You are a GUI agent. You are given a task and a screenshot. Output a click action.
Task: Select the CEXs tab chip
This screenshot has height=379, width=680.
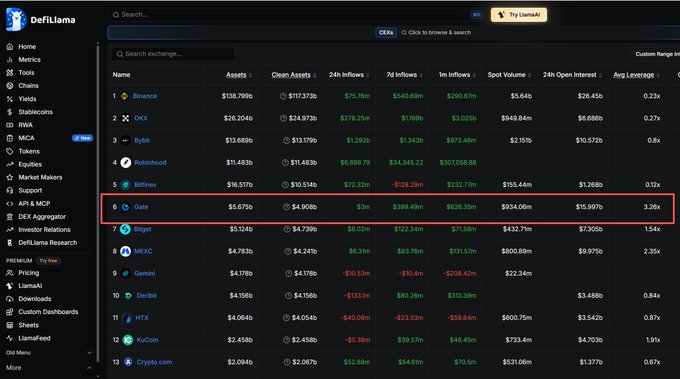coord(386,33)
